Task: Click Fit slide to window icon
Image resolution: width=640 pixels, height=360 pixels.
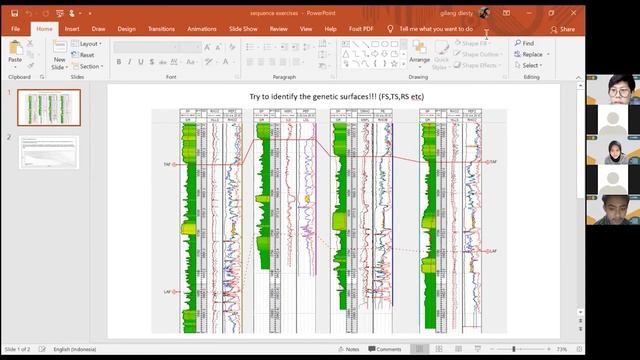Action: (579, 349)
